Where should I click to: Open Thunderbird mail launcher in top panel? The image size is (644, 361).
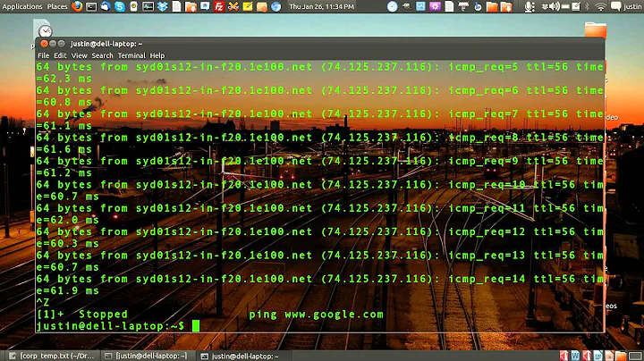click(x=106, y=6)
